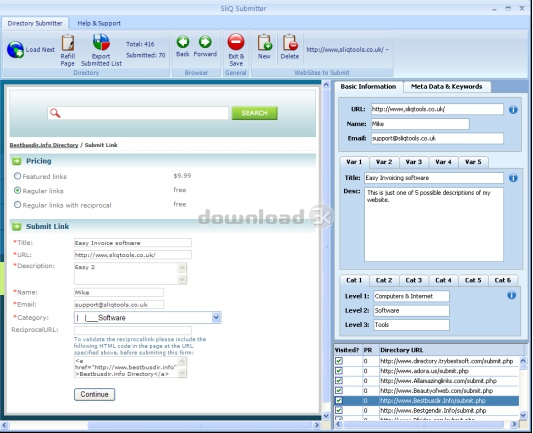Viewport: 533px width, 433px height.
Task: Click the ReciprocalURL input field
Action: (133, 330)
